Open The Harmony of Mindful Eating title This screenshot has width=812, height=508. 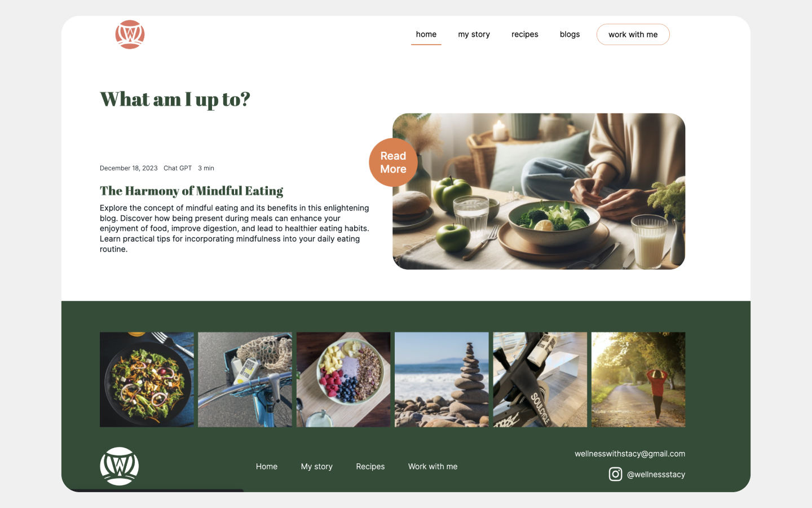(191, 191)
